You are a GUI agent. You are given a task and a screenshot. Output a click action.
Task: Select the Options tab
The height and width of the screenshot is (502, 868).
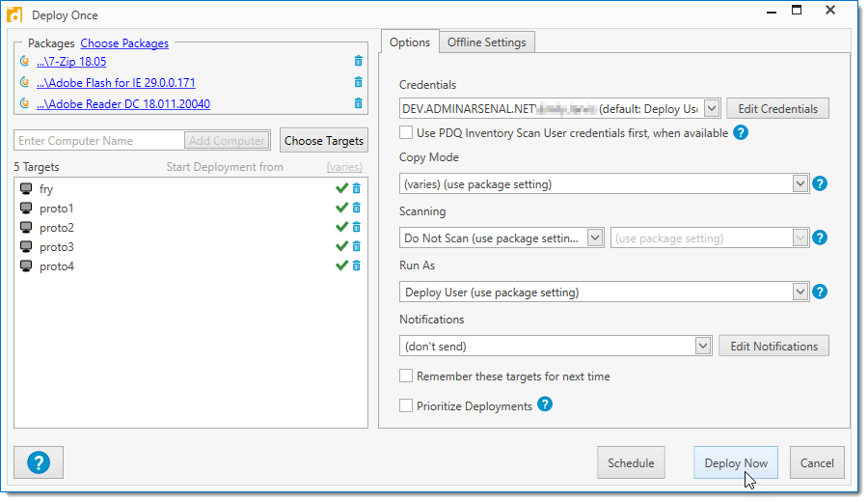[410, 42]
